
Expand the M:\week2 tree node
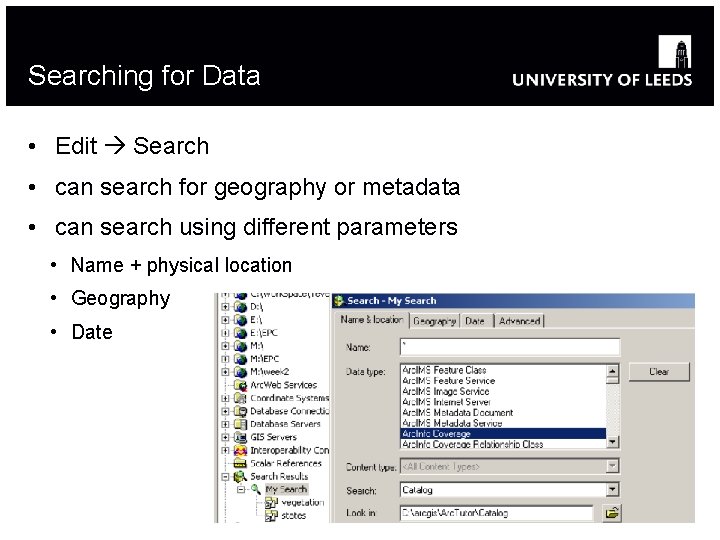225,372
